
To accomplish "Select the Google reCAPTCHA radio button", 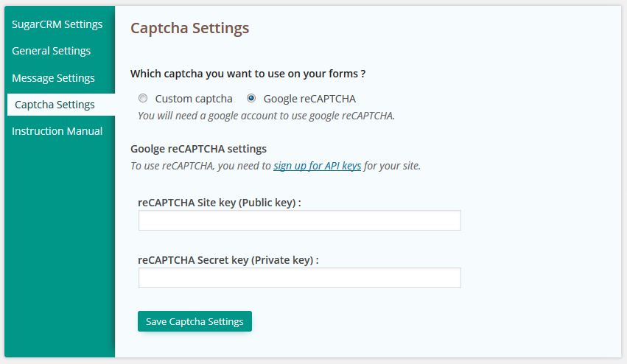I will pos(251,98).
